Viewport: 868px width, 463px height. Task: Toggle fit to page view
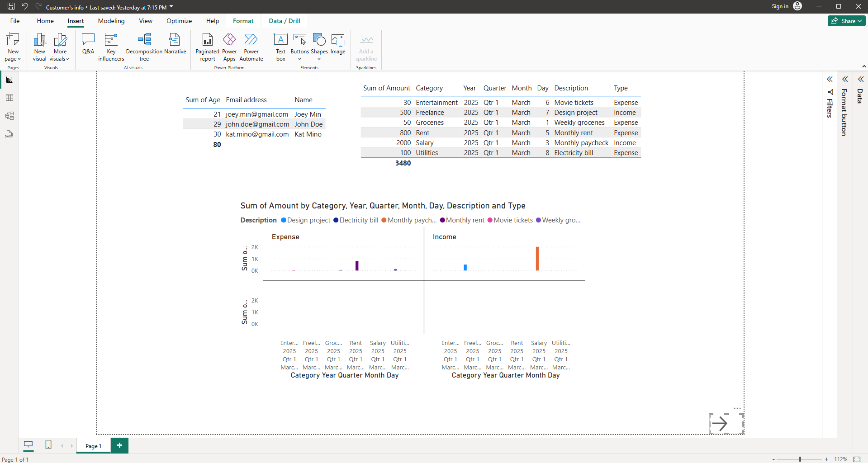(857, 459)
